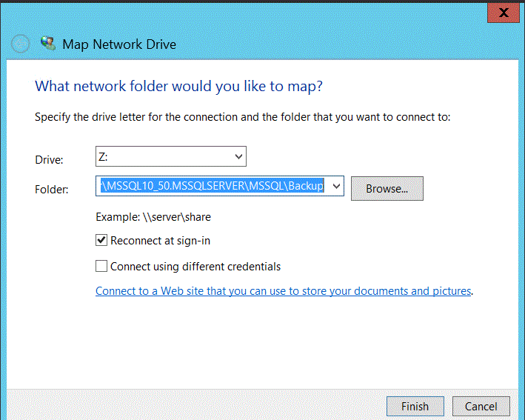Click the 'Folder:' label
The height and width of the screenshot is (420, 525).
pos(52,190)
